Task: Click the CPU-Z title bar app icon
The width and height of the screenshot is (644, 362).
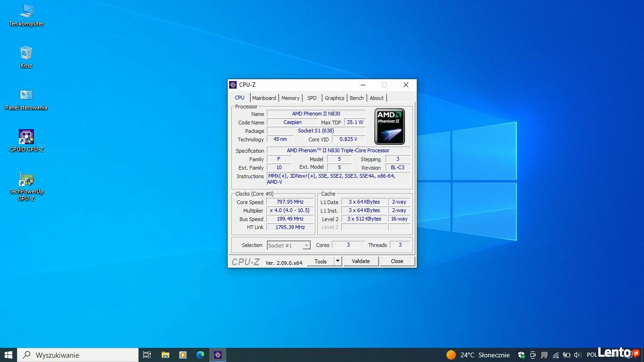Action: [x=233, y=85]
